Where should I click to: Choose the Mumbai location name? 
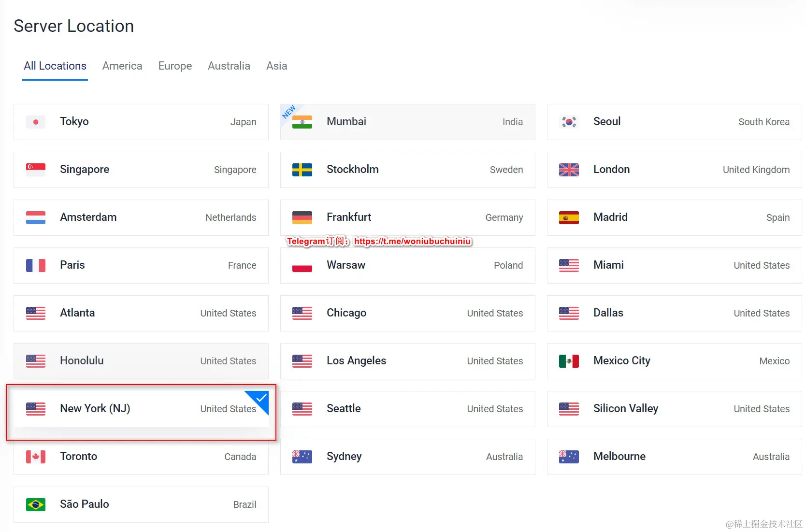pos(346,121)
